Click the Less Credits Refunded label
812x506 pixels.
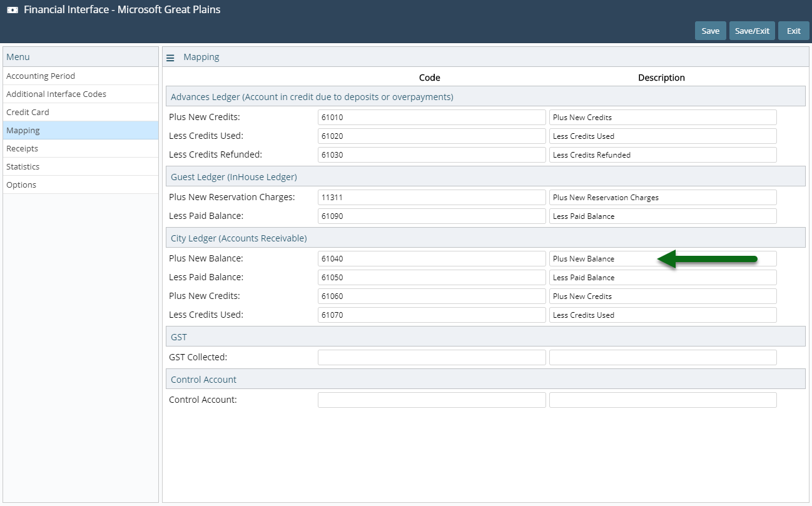click(216, 154)
